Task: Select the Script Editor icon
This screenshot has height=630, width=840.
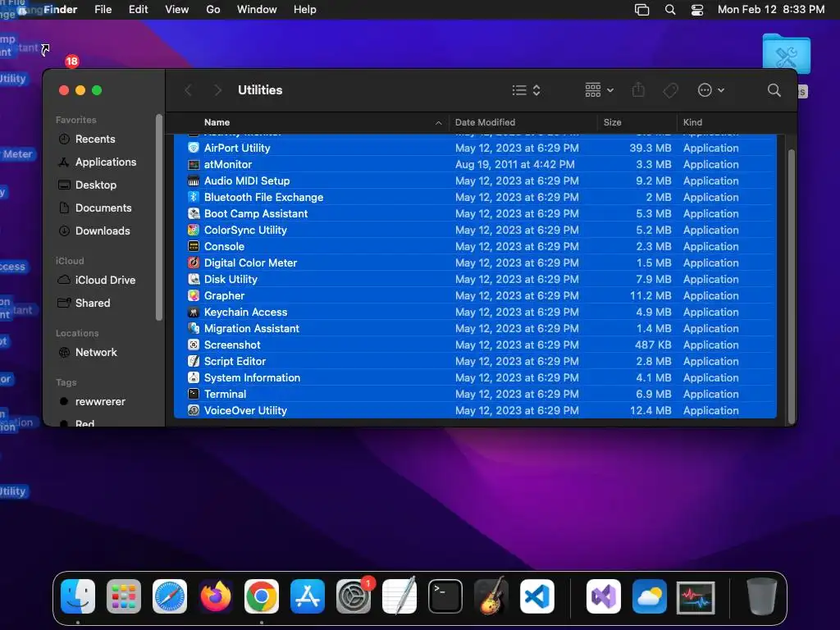Action: pyautogui.click(x=194, y=362)
